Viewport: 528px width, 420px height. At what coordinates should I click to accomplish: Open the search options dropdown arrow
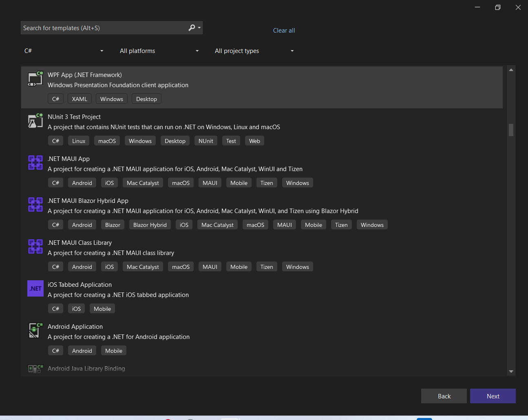199,28
